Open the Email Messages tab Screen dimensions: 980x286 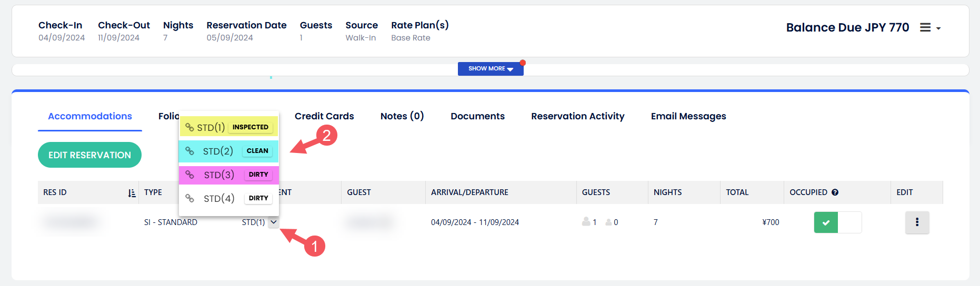click(x=688, y=116)
